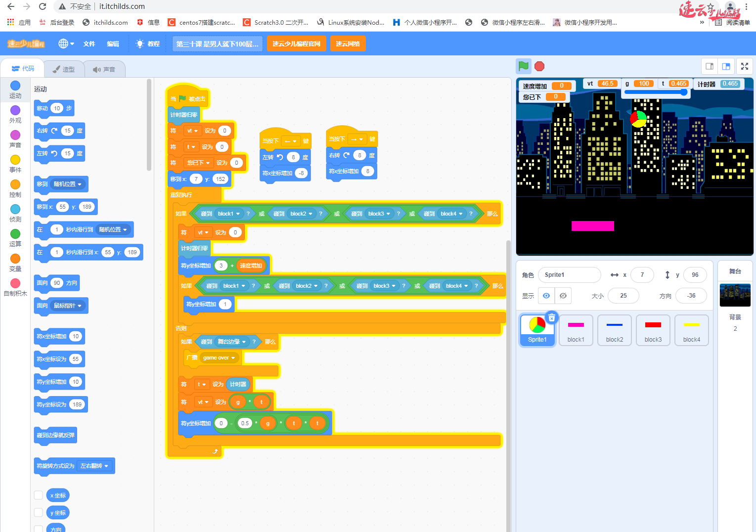Switch to the Costumes (造型) tab
The height and width of the screenshot is (532, 756).
pos(64,69)
